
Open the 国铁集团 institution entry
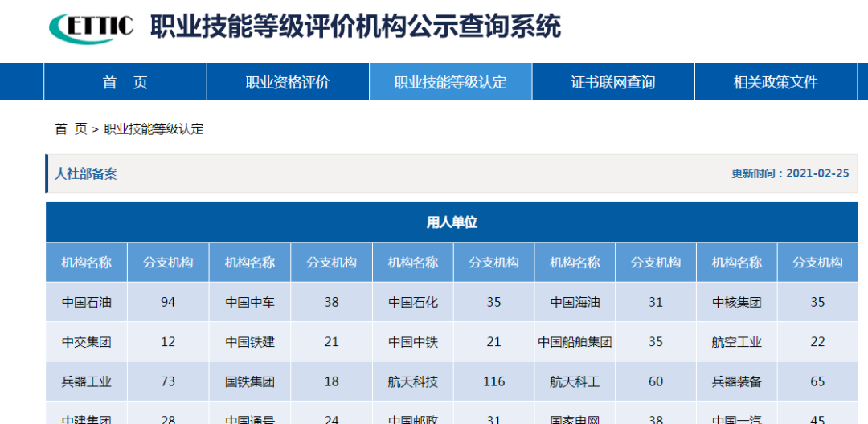[x=250, y=381]
